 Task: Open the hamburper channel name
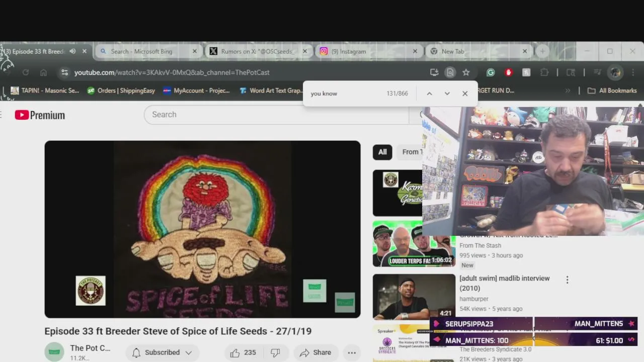[474, 299]
